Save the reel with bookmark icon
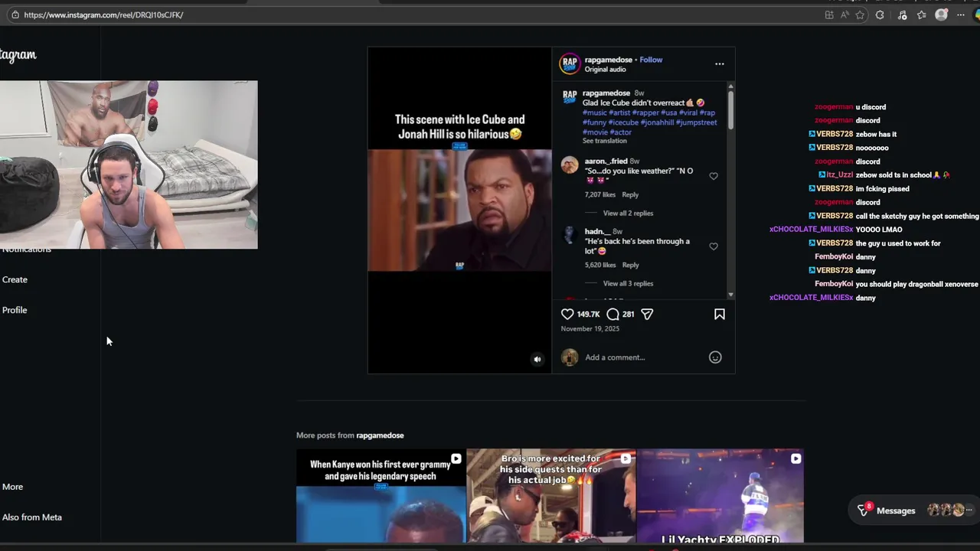The width and height of the screenshot is (980, 551). 720,315
